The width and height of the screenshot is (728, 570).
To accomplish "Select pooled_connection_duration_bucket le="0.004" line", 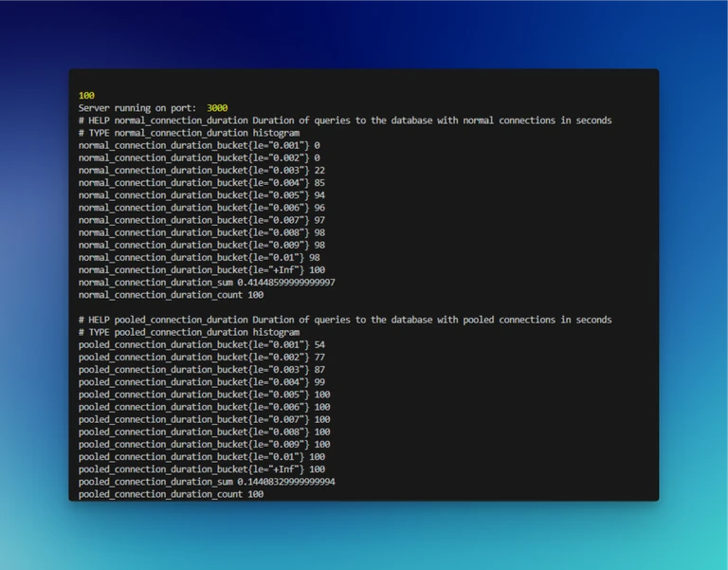I will [x=202, y=382].
